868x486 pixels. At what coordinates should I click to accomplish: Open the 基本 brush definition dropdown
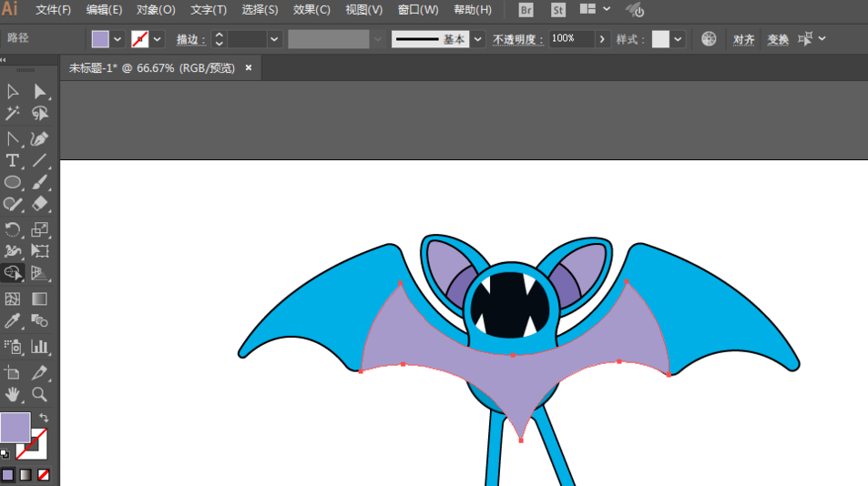click(x=477, y=39)
